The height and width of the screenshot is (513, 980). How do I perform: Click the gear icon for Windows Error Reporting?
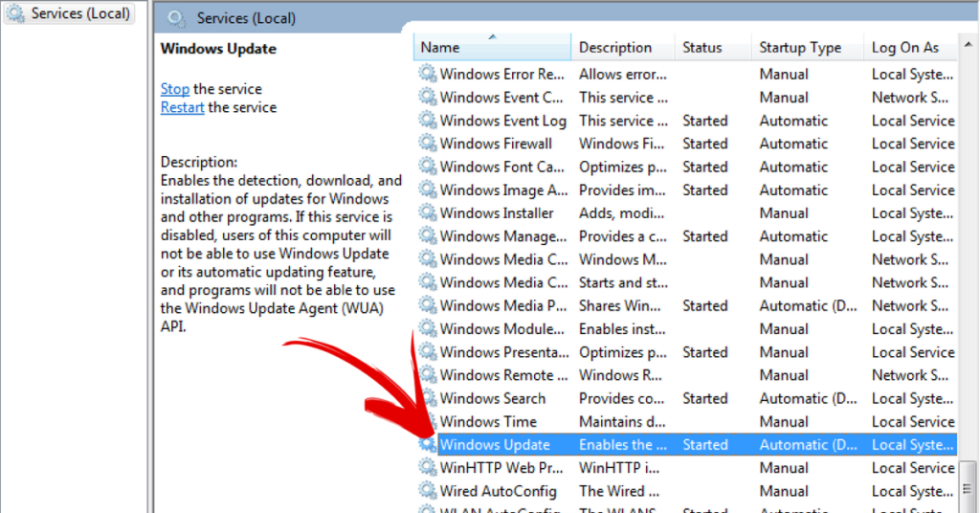pyautogui.click(x=428, y=74)
